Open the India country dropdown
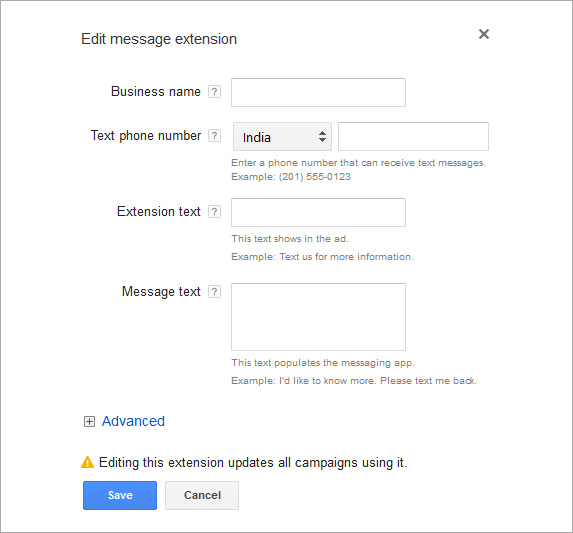 point(282,137)
